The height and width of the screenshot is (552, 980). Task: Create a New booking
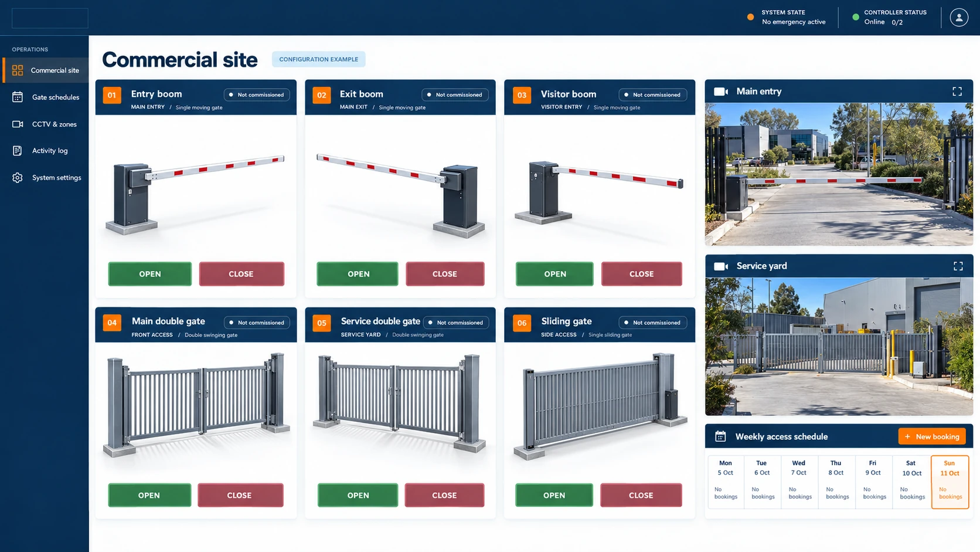click(932, 436)
